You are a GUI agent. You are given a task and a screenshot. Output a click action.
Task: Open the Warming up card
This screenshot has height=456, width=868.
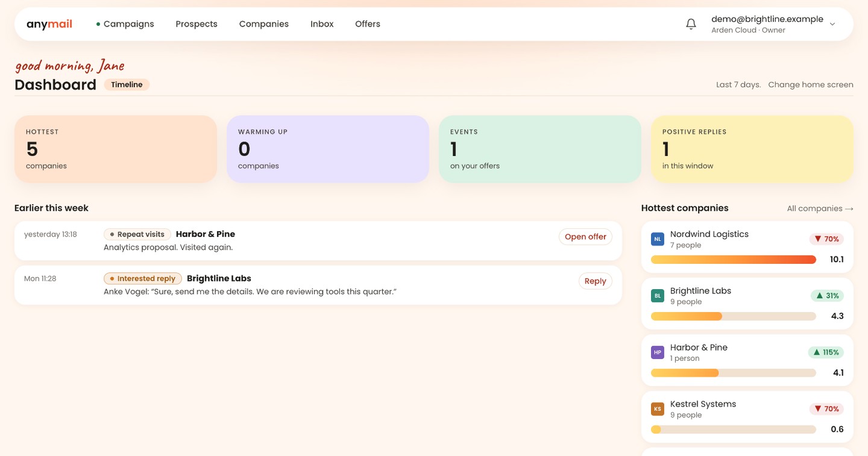(328, 149)
